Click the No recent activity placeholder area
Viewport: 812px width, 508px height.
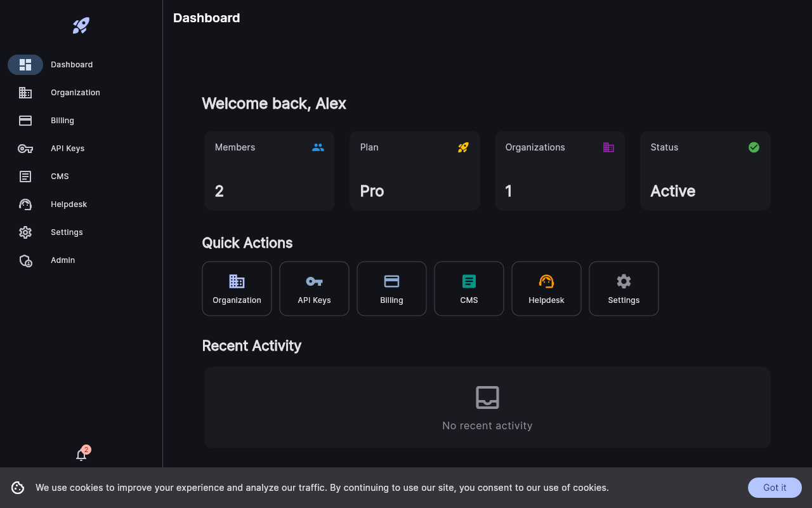point(487,407)
